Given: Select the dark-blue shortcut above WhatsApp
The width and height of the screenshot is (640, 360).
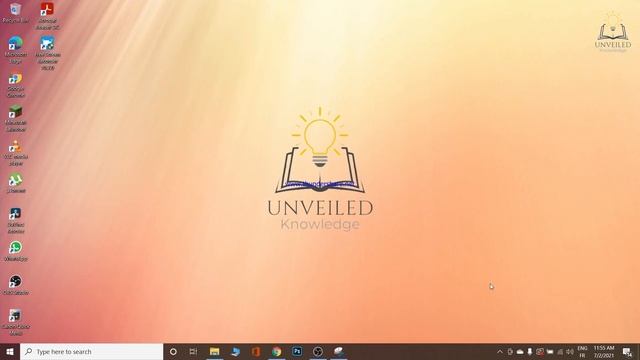Looking at the screenshot, I should click(x=16, y=220).
